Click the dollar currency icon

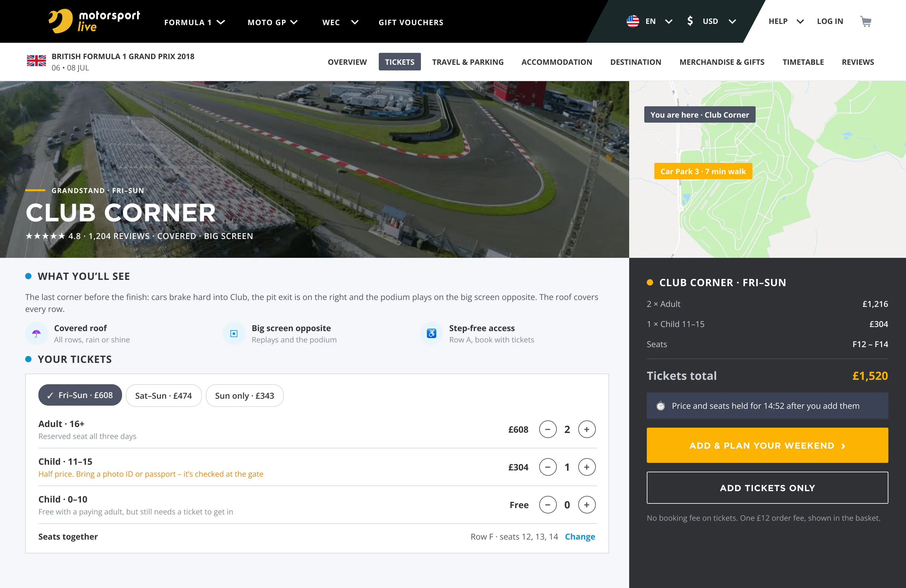pyautogui.click(x=690, y=21)
